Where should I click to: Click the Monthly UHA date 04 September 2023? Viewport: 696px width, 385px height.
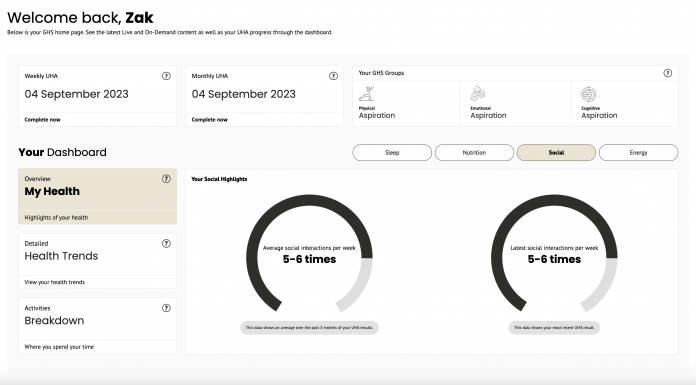[244, 94]
